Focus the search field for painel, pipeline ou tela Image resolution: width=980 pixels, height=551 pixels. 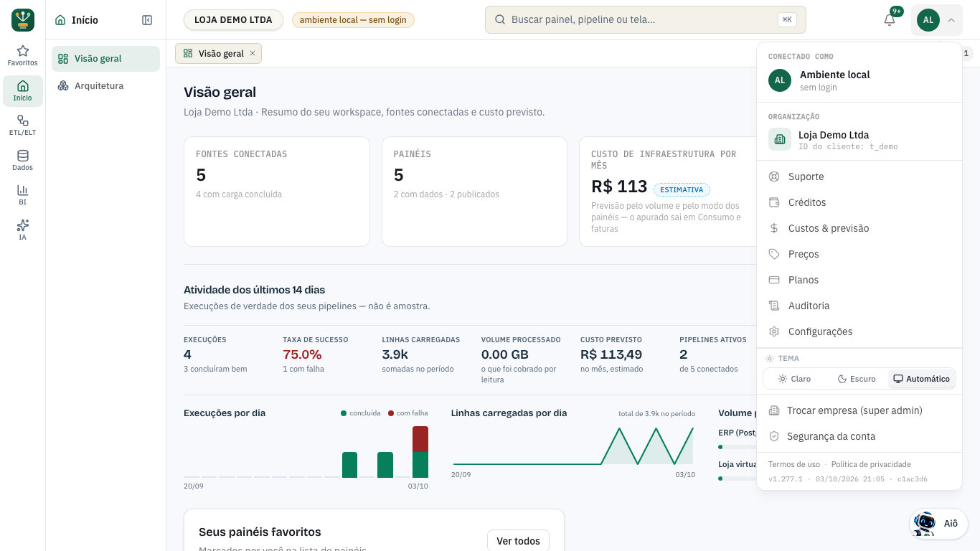pos(646,20)
